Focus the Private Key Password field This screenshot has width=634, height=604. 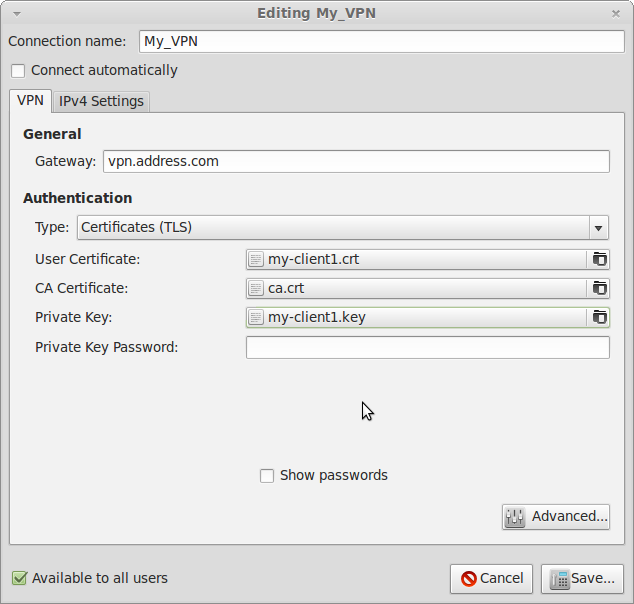pyautogui.click(x=428, y=348)
